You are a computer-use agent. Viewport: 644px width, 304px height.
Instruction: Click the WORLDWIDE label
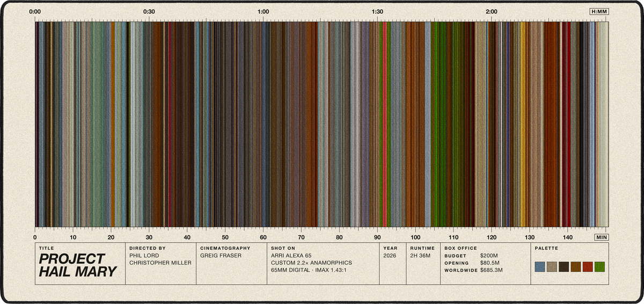click(x=461, y=270)
